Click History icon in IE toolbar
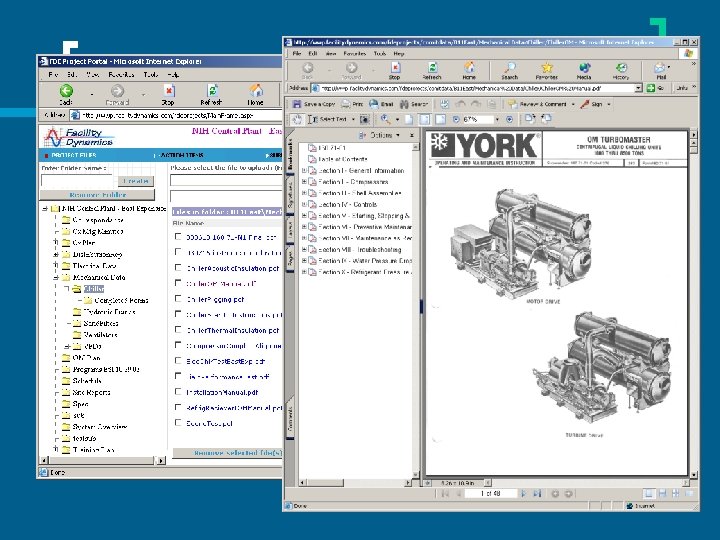Image resolution: width=720 pixels, height=540 pixels. 621,71
